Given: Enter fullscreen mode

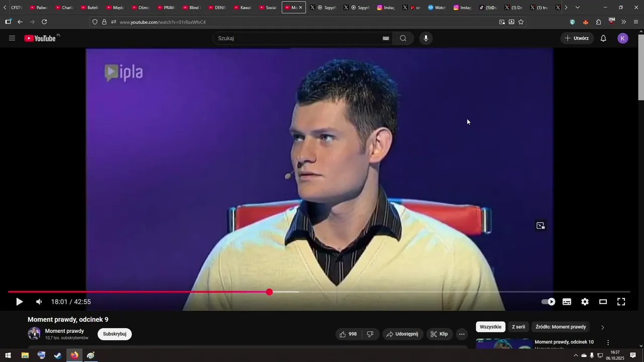Looking at the screenshot, I should (x=621, y=302).
